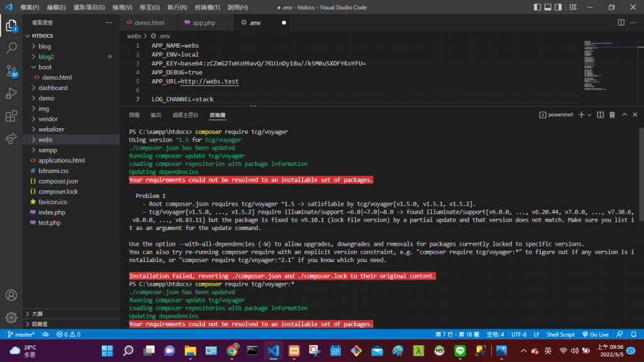Expand the webs folder
The image size is (644, 362).
[x=72, y=140]
